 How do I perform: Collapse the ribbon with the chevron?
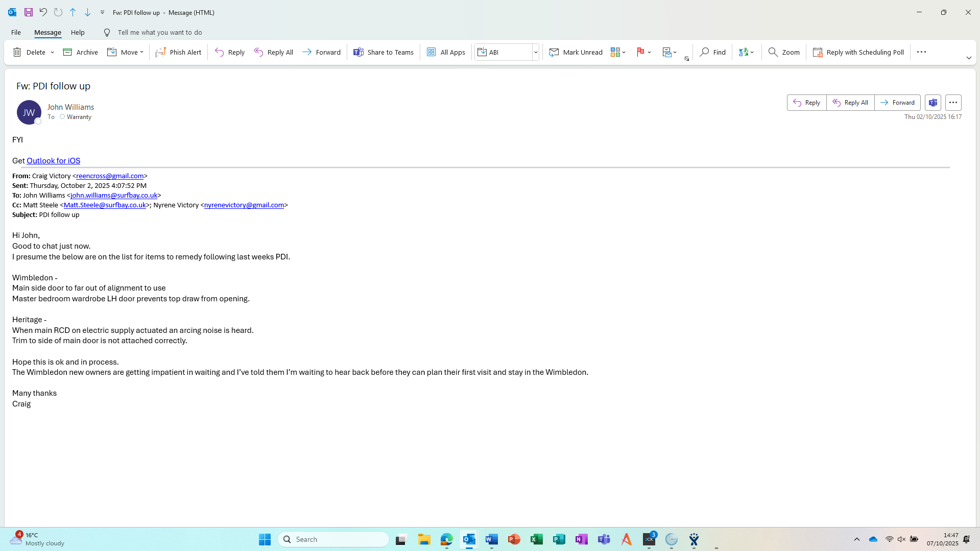pos(969,58)
